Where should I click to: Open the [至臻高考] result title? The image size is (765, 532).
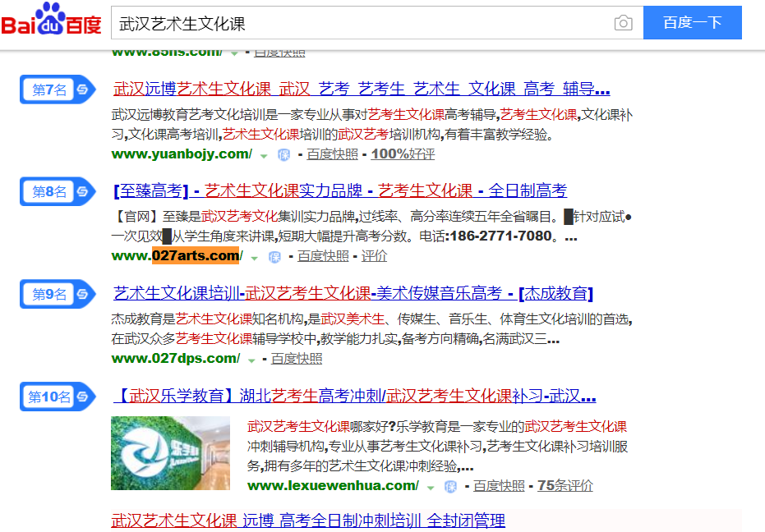coord(340,190)
